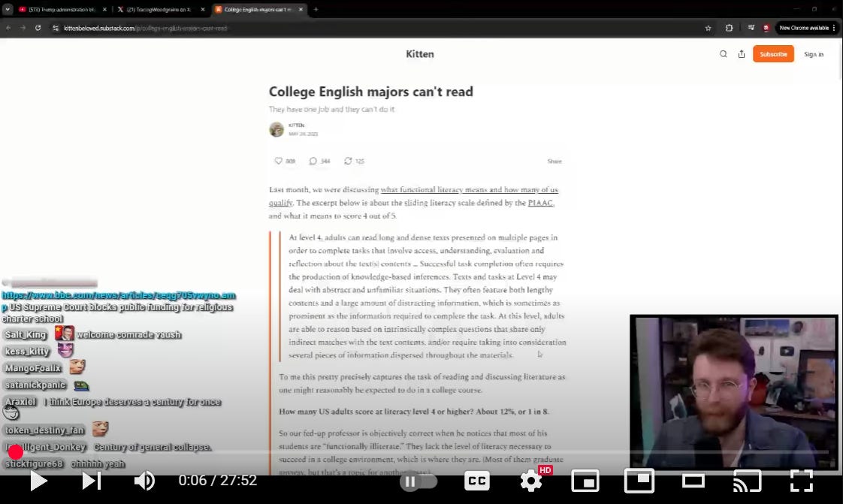Seek using the red progress bar handle
The image size is (843, 504).
coord(16,452)
